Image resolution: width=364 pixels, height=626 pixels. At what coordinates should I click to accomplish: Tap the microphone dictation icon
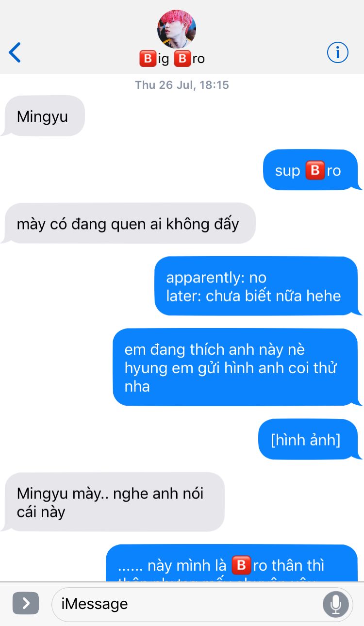point(335,604)
